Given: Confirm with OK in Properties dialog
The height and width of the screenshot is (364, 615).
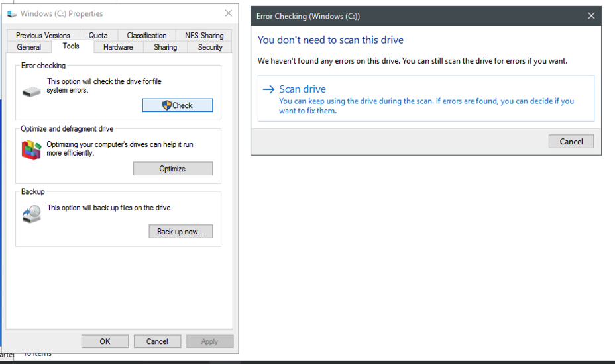Looking at the screenshot, I should pos(105,341).
